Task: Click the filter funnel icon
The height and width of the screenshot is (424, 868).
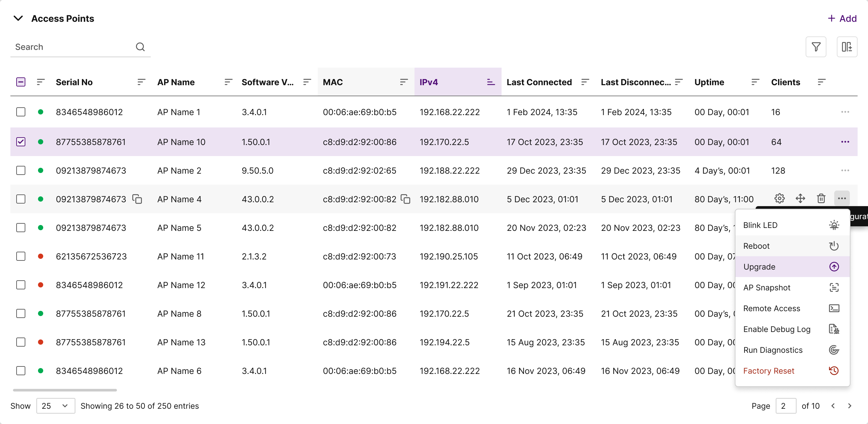Action: tap(815, 47)
